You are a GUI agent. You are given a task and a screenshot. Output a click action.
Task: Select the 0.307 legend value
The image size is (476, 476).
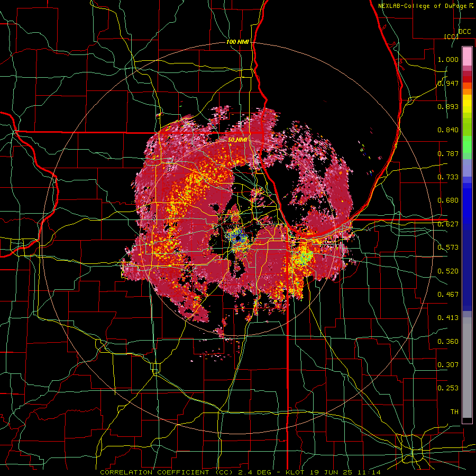(448, 365)
